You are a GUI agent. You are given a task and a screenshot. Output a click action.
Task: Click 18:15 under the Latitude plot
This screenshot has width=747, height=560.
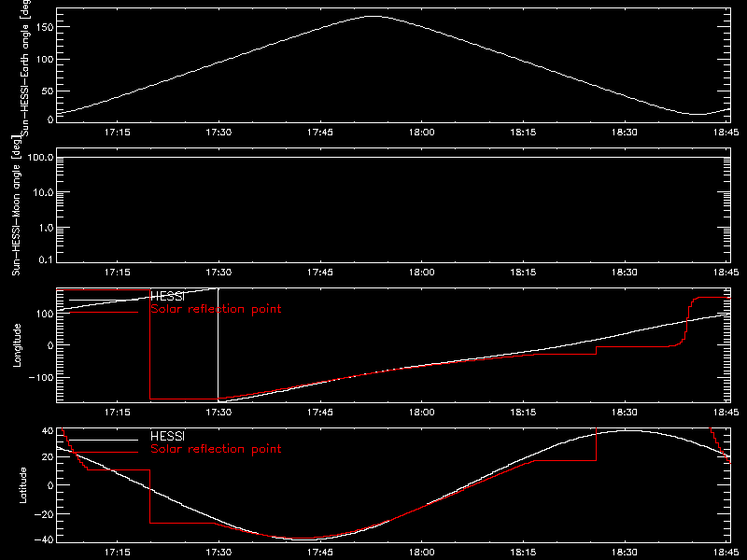[523, 552]
